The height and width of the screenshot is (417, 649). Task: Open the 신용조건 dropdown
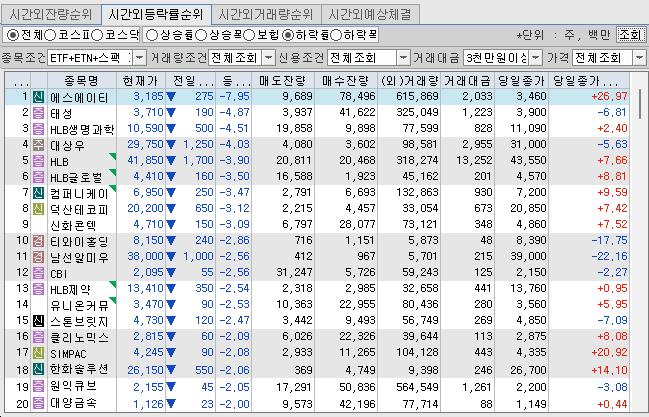click(403, 58)
